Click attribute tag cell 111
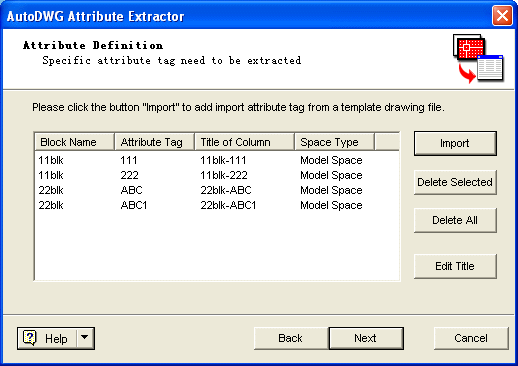Viewport: 518px width, 366px height. (x=129, y=160)
